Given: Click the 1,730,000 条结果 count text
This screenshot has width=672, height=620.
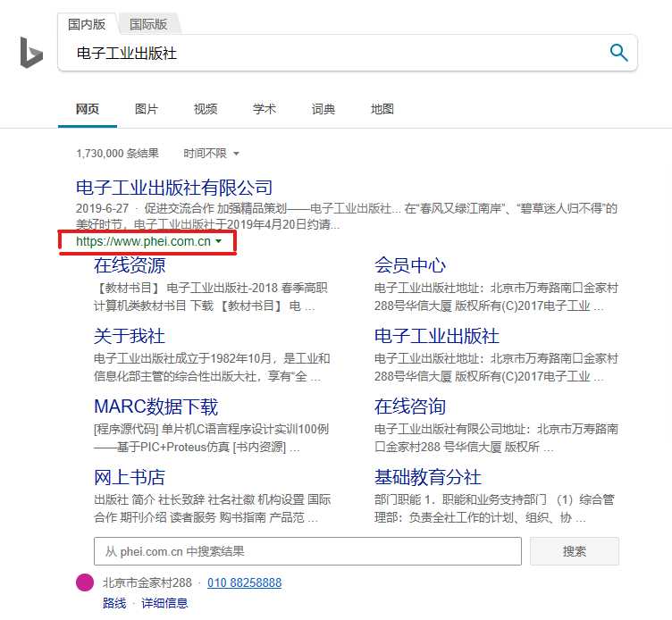Looking at the screenshot, I should [x=117, y=154].
